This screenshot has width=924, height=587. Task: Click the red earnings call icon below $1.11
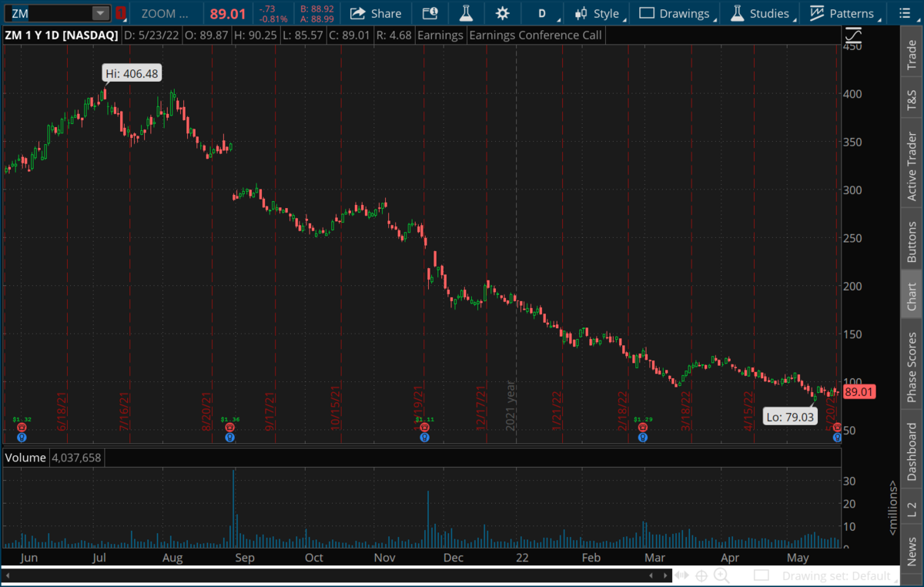[x=424, y=428]
